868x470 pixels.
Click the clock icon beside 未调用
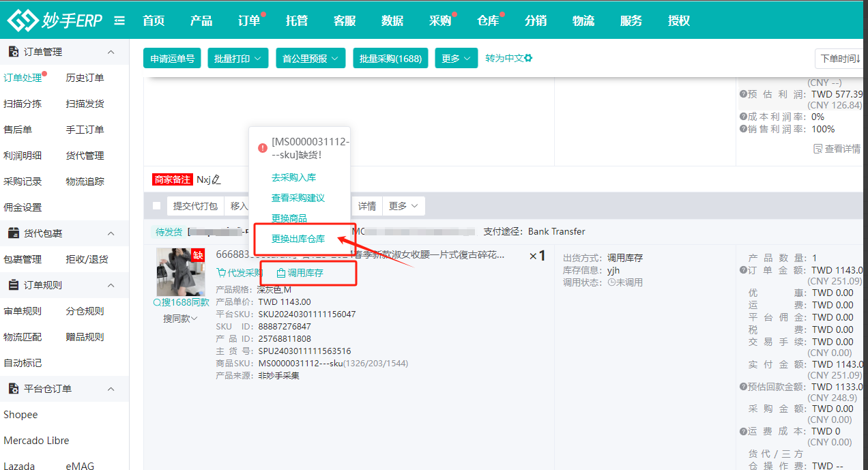pos(611,282)
